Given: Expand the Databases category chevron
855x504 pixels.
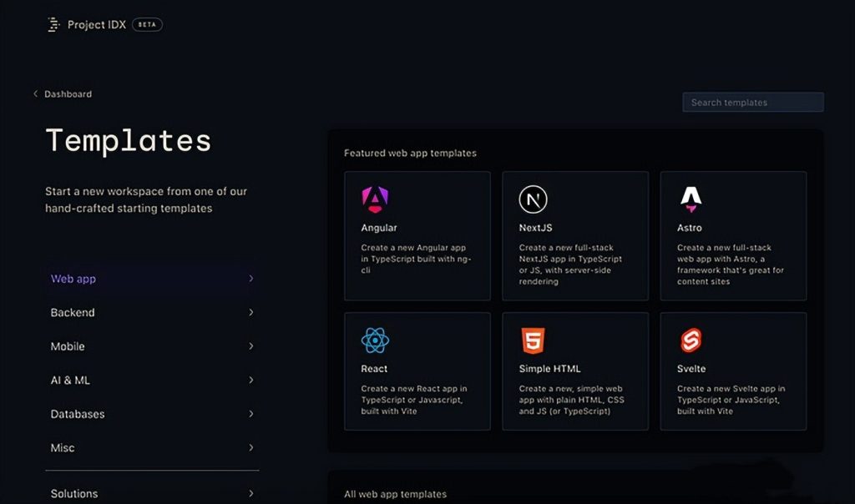Looking at the screenshot, I should click(x=250, y=414).
